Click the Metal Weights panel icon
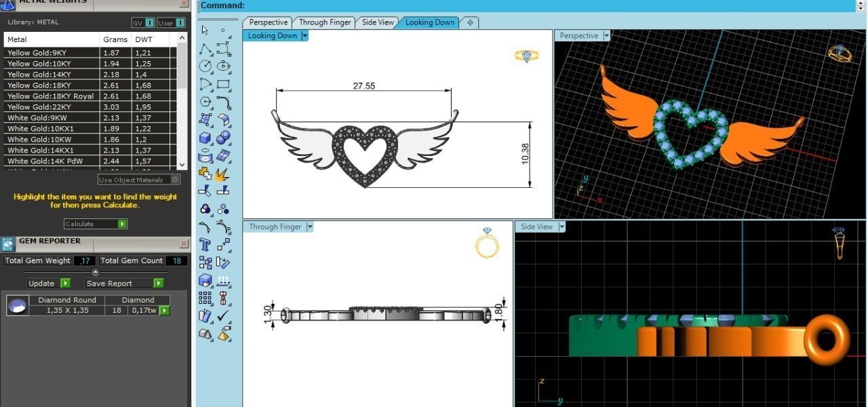The width and height of the screenshot is (868, 407). (x=7, y=4)
